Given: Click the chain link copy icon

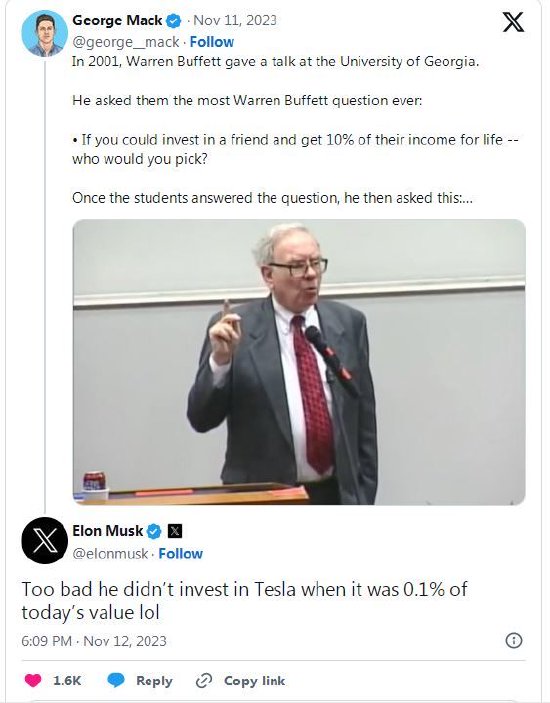Looking at the screenshot, I should point(204,681).
